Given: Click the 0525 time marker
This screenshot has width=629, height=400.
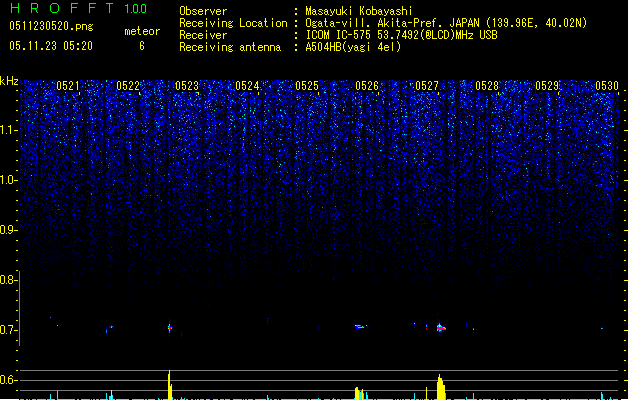Looking at the screenshot, I should (x=307, y=86).
